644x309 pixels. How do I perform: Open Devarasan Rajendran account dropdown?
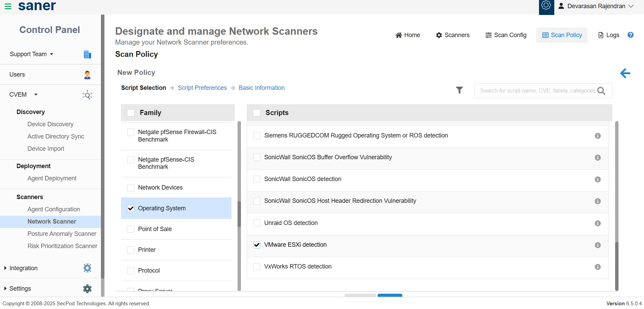(x=596, y=6)
